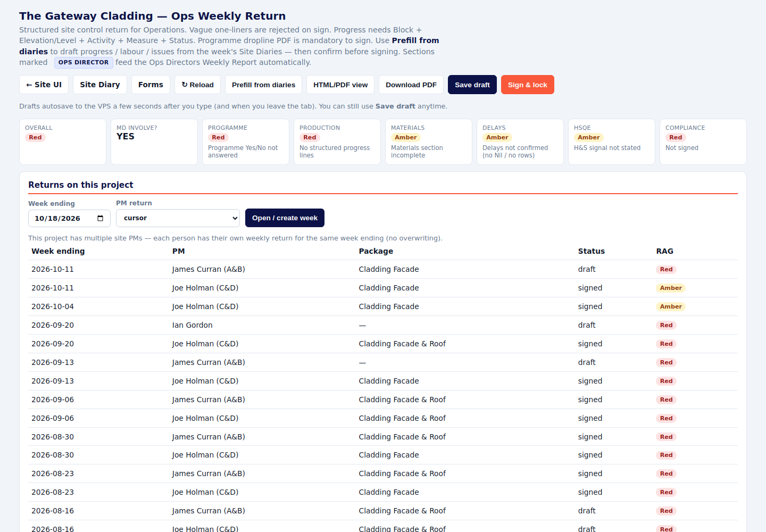Screen dimensions: 766x532
Task: Click the Week ending date field
Action: tap(69, 218)
